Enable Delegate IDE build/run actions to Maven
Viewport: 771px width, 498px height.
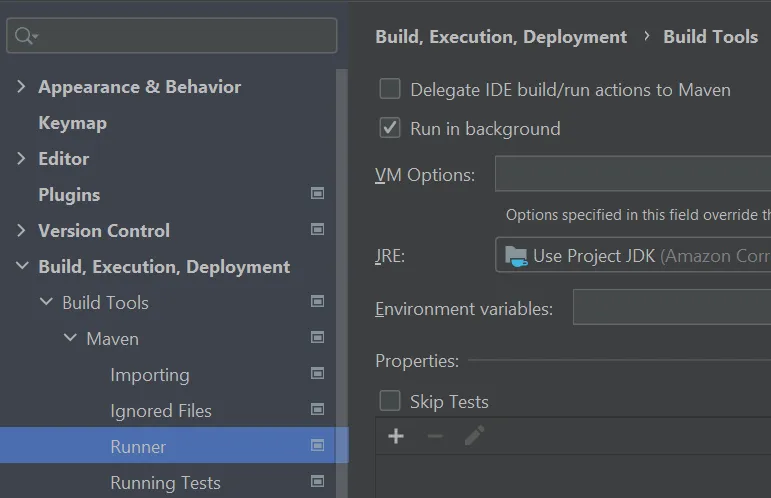pos(390,90)
